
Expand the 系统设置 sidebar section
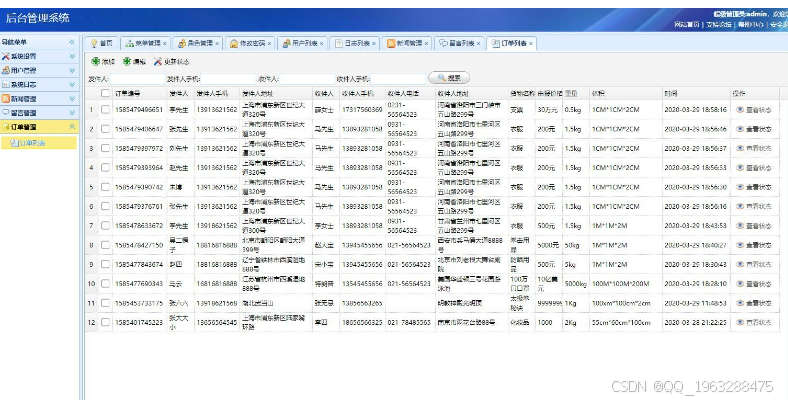coord(72,56)
